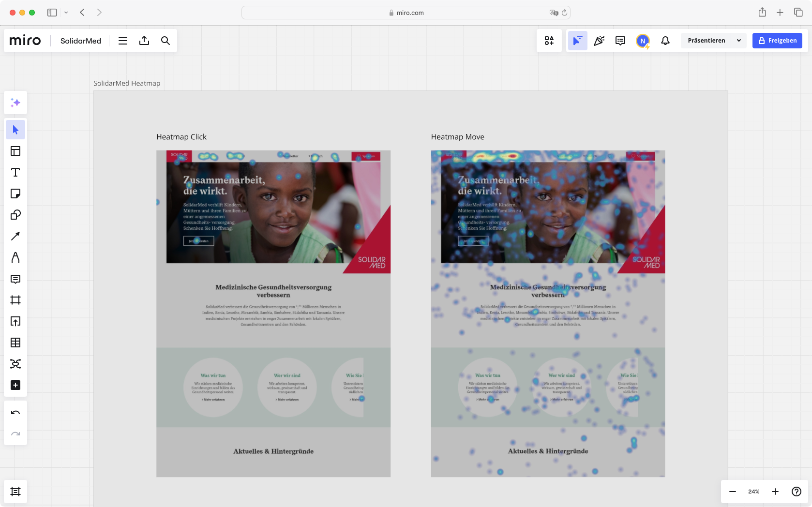Undo the last action
Screen dimensions: 812x507
[15, 413]
